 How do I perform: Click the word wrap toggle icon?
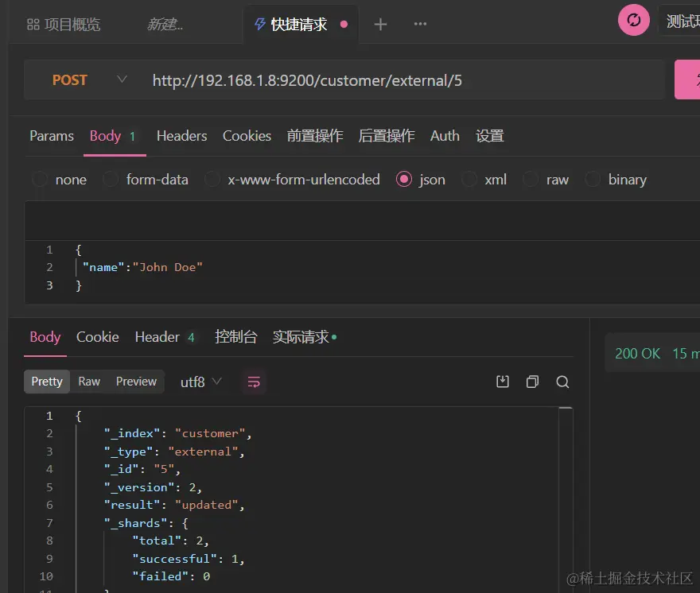(x=254, y=382)
